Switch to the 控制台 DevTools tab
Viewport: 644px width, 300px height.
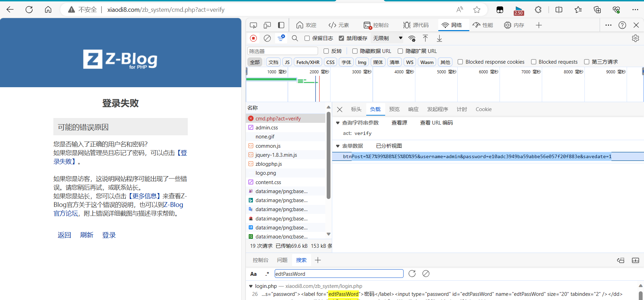[x=376, y=25]
